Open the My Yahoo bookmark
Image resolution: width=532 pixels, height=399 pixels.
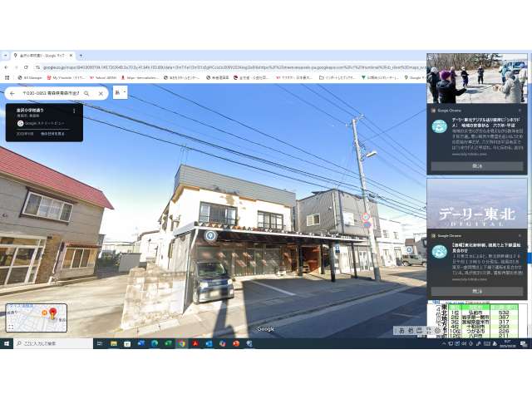point(66,77)
